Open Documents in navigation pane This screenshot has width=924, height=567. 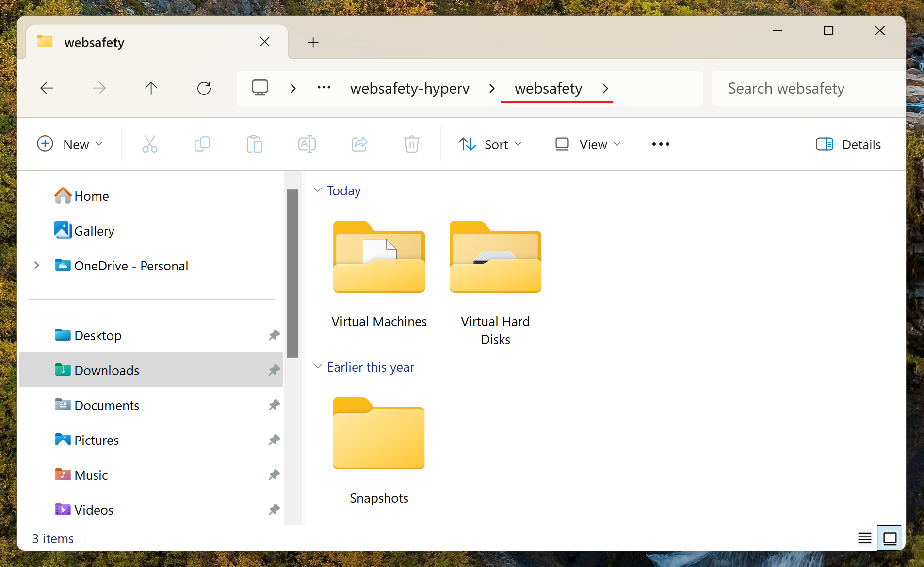pos(151,405)
